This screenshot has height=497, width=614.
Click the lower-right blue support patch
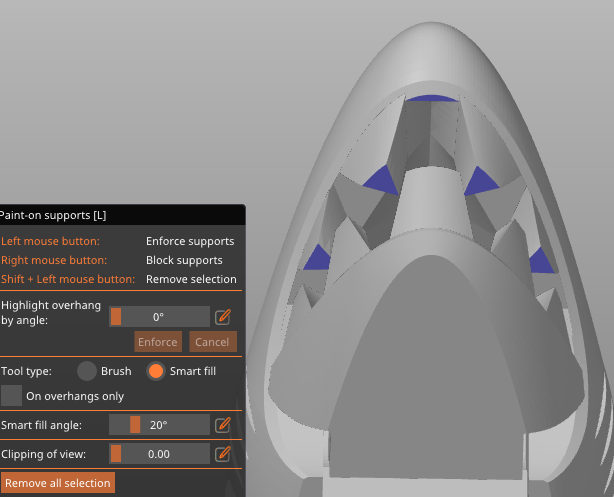pyautogui.click(x=542, y=262)
